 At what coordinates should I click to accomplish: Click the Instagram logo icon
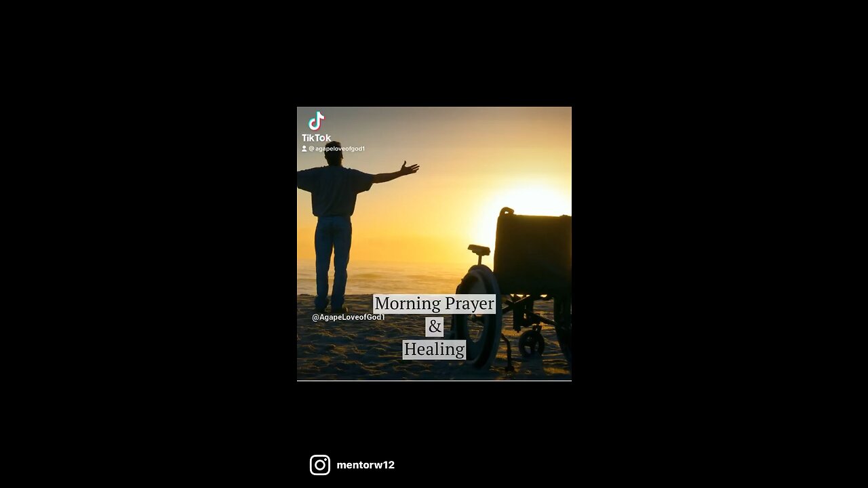pos(320,465)
